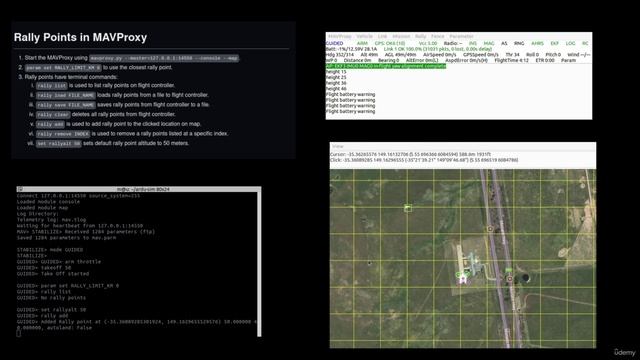640x360 pixels.
Task: Click the Hdg 352/314 readout
Action: pos(340,55)
